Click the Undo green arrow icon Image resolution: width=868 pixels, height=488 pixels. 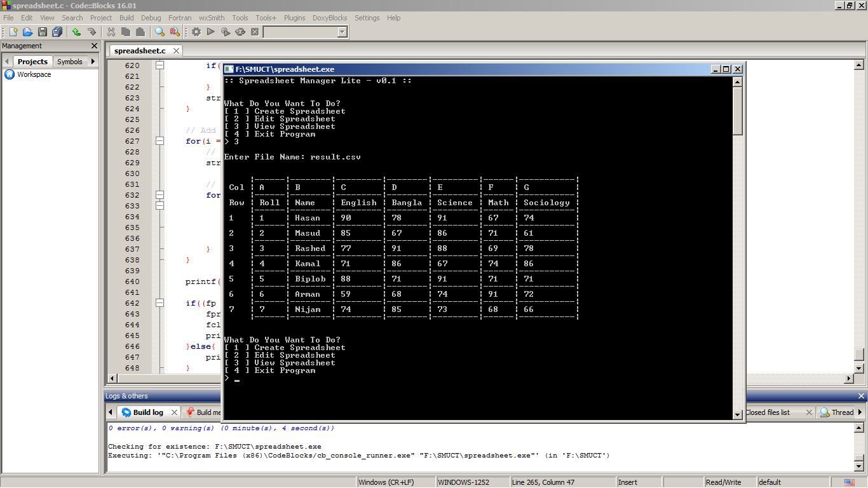point(76,32)
